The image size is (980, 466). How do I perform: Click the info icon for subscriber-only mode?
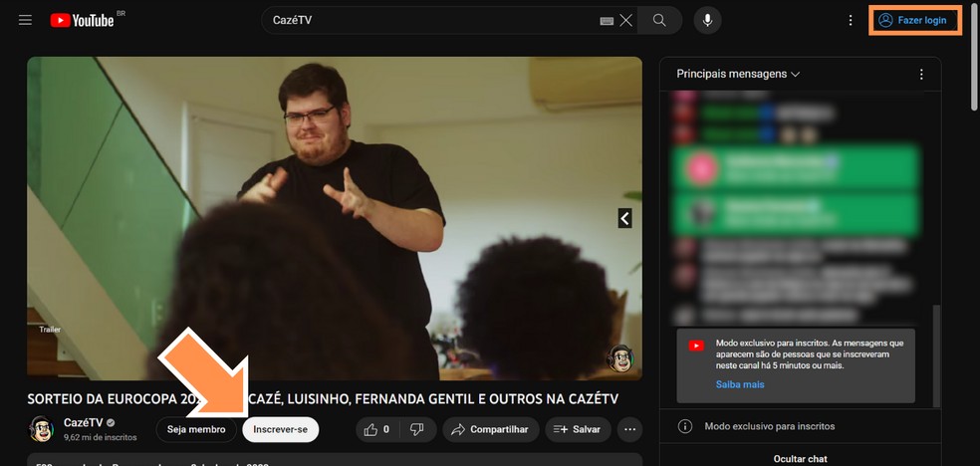pos(685,426)
